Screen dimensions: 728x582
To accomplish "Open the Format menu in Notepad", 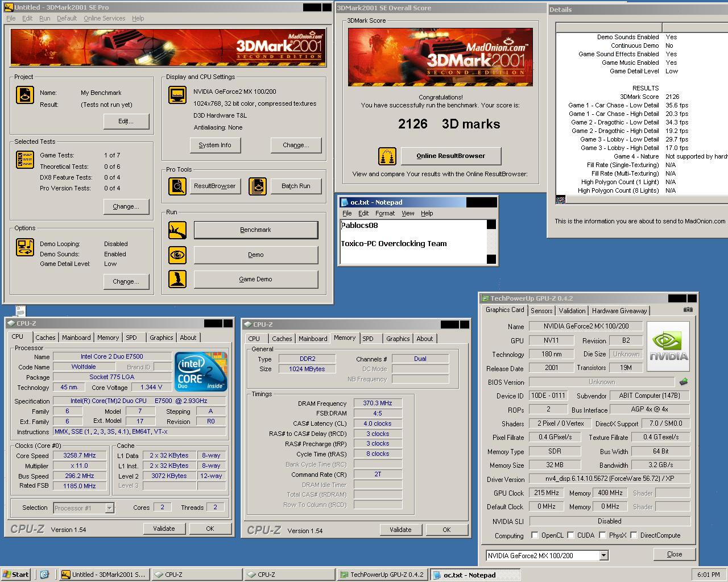I will 385,213.
